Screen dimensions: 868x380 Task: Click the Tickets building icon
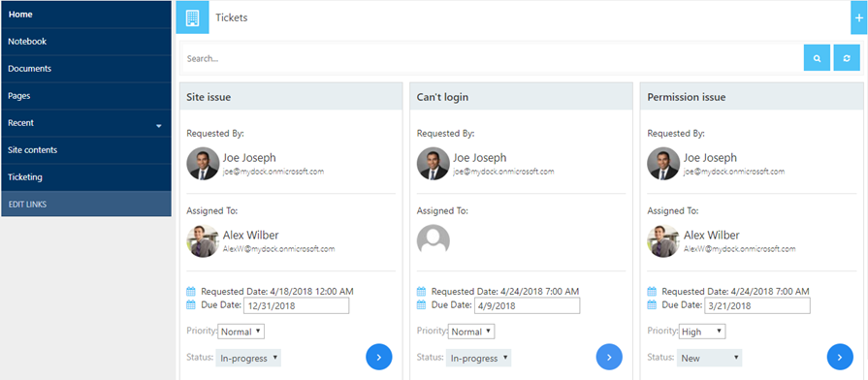[x=192, y=17]
